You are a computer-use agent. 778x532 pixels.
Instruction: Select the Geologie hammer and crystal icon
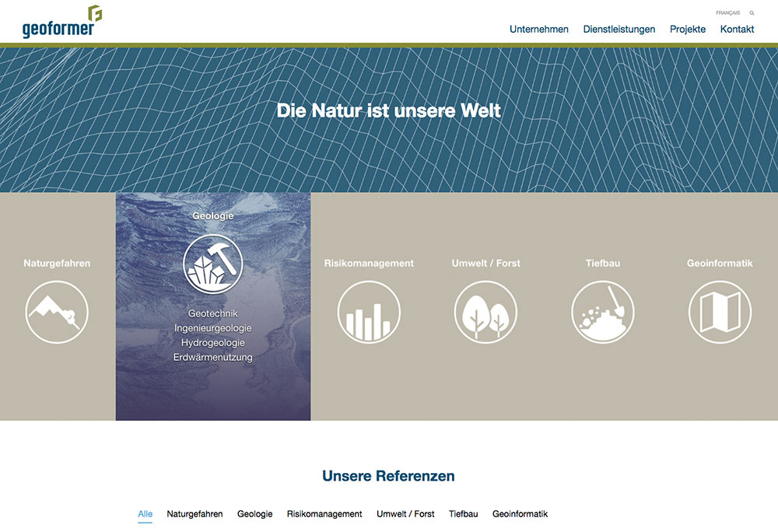(x=213, y=264)
